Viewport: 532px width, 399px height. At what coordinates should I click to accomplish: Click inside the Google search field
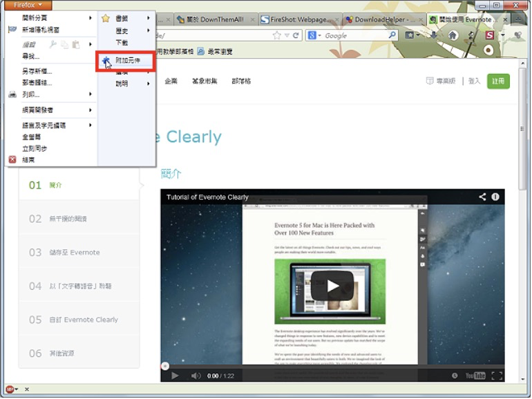click(x=355, y=36)
